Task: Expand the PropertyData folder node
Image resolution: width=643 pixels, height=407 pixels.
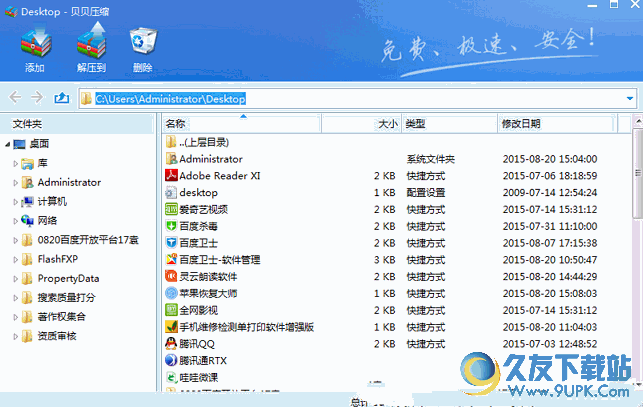Action: (x=15, y=279)
